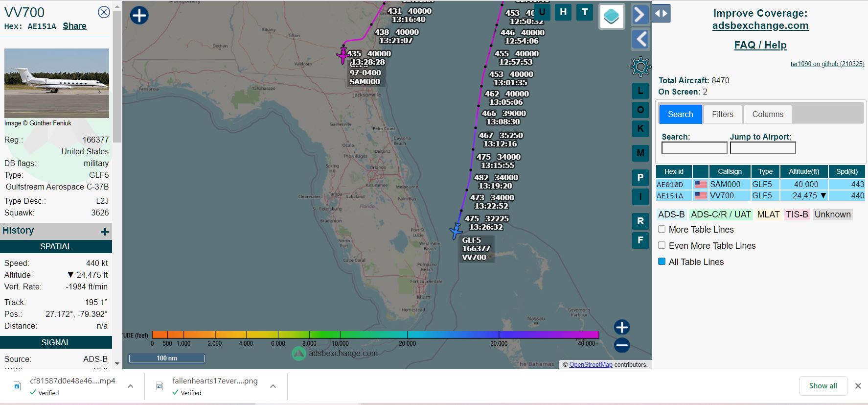868x405 pixels.
Task: Click the right chevron sidebar arrow button
Action: pos(640,15)
